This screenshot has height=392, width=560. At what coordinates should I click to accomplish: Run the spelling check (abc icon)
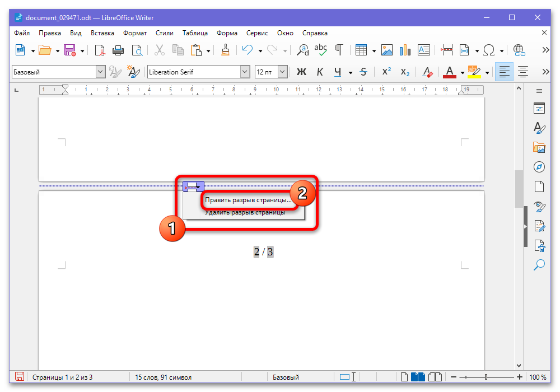321,50
